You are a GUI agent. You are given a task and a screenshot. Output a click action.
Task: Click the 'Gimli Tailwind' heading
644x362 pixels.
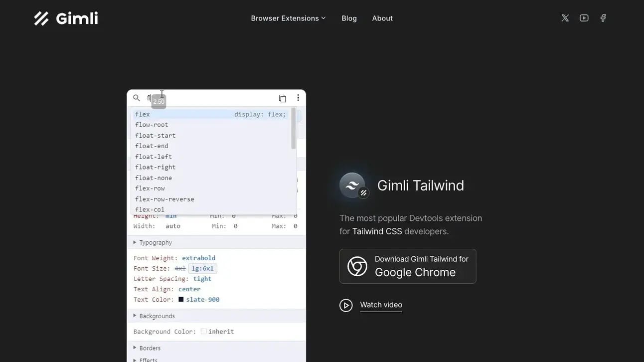point(421,185)
